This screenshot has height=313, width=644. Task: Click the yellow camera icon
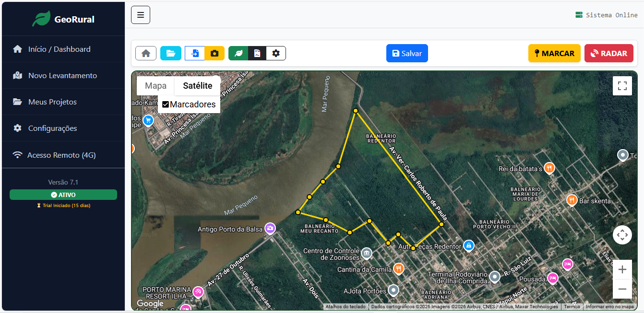pyautogui.click(x=215, y=53)
